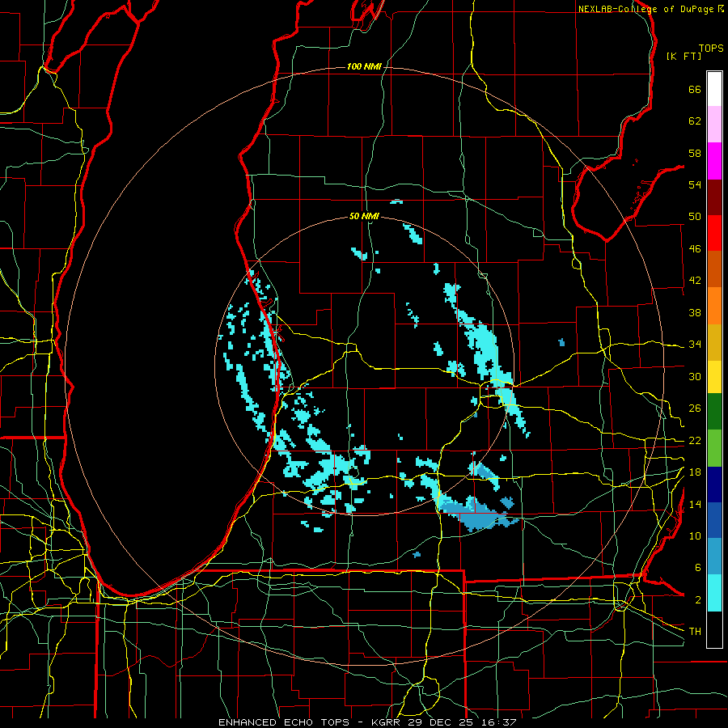Click the legend value 30
Viewport: 728px width, 728px height.
[x=695, y=376]
